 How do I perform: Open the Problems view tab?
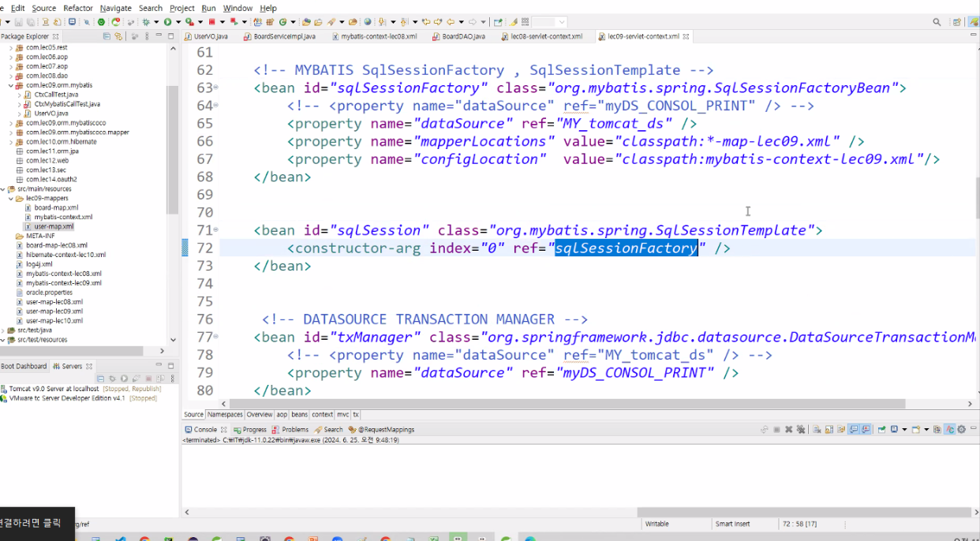tap(290, 430)
